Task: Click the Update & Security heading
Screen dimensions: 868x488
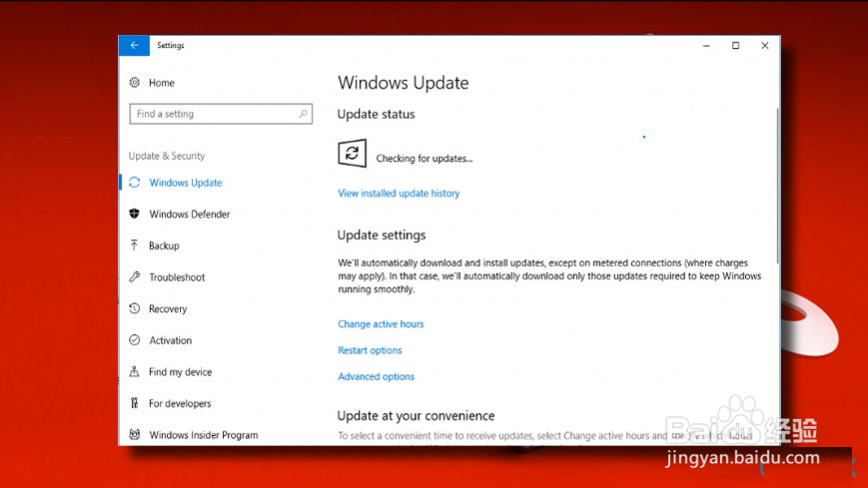Action: coord(167,156)
